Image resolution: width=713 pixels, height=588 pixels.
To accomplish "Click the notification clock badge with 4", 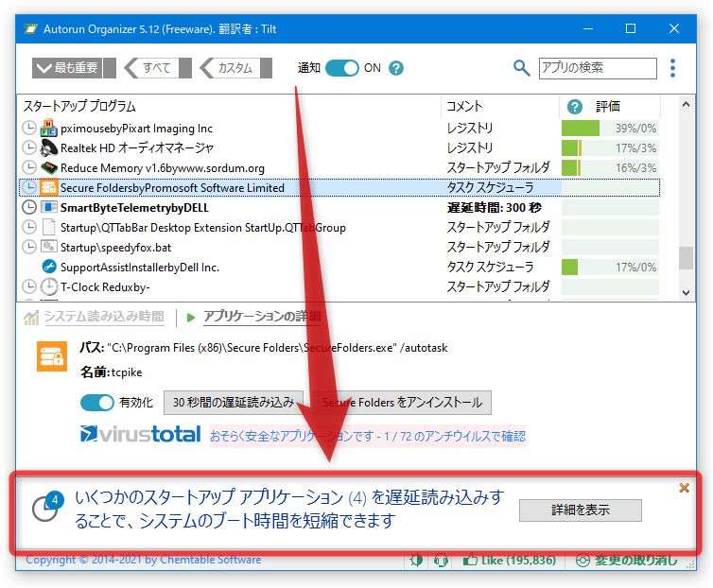I will tap(46, 506).
